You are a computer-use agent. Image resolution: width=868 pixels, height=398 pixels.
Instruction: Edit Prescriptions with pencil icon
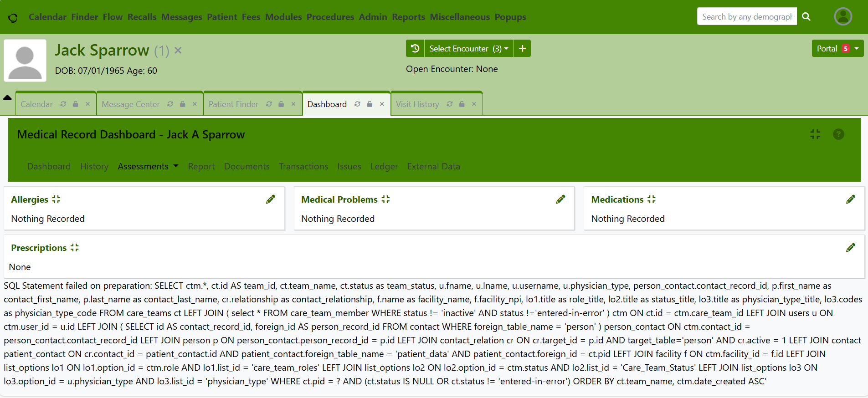(x=850, y=248)
